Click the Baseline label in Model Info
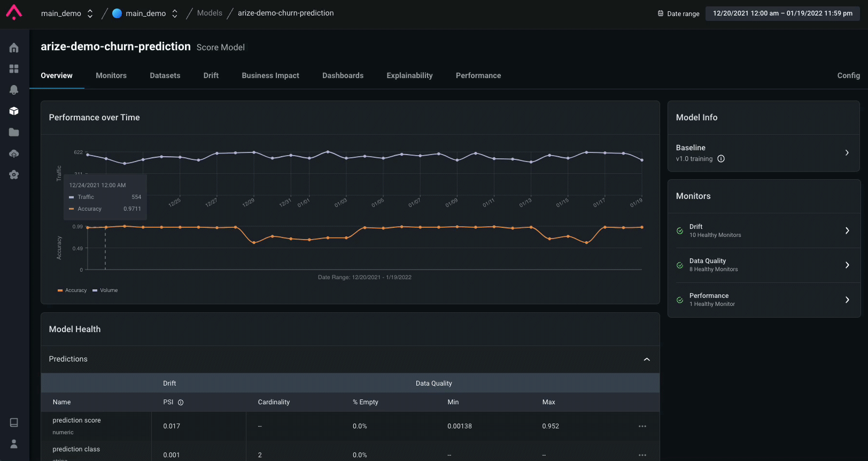 tap(691, 148)
